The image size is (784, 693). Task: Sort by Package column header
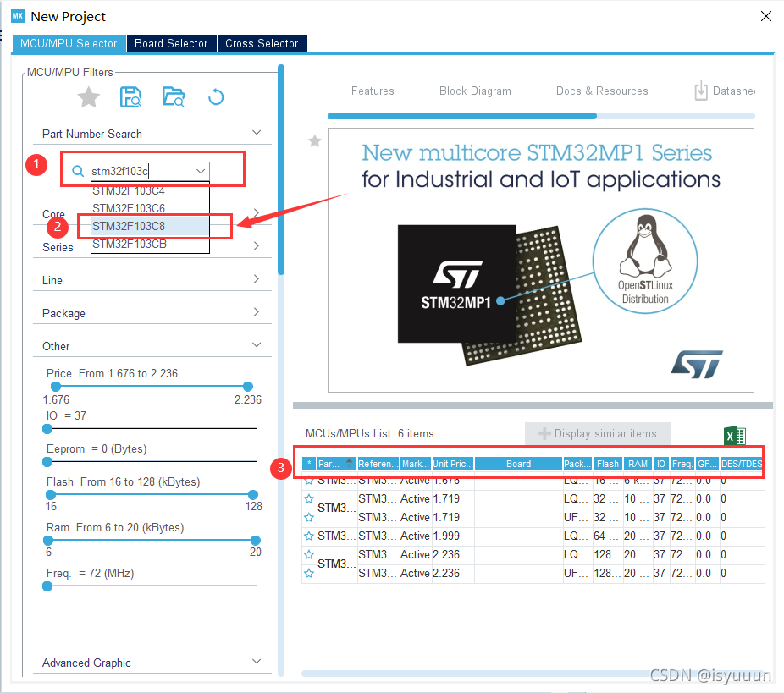pyautogui.click(x=577, y=464)
